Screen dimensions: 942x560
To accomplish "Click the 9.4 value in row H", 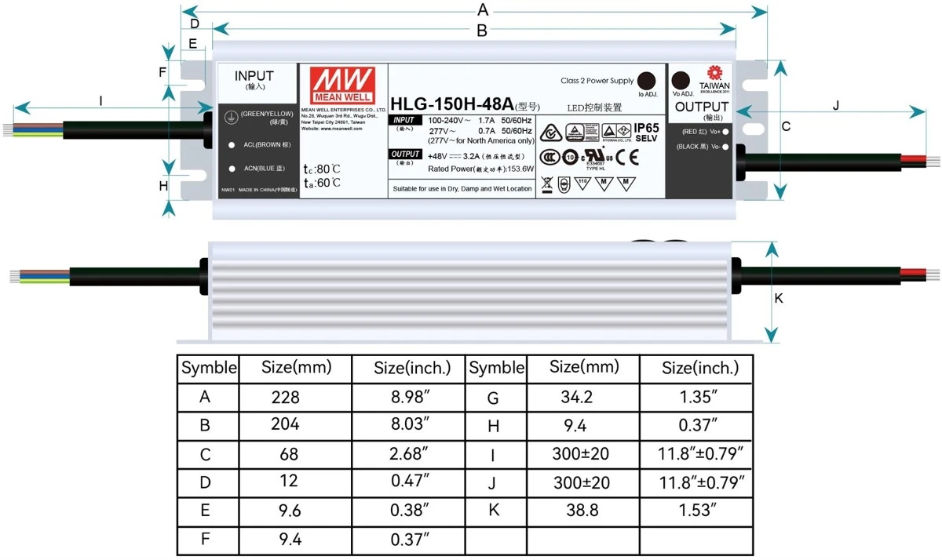I will click(582, 424).
